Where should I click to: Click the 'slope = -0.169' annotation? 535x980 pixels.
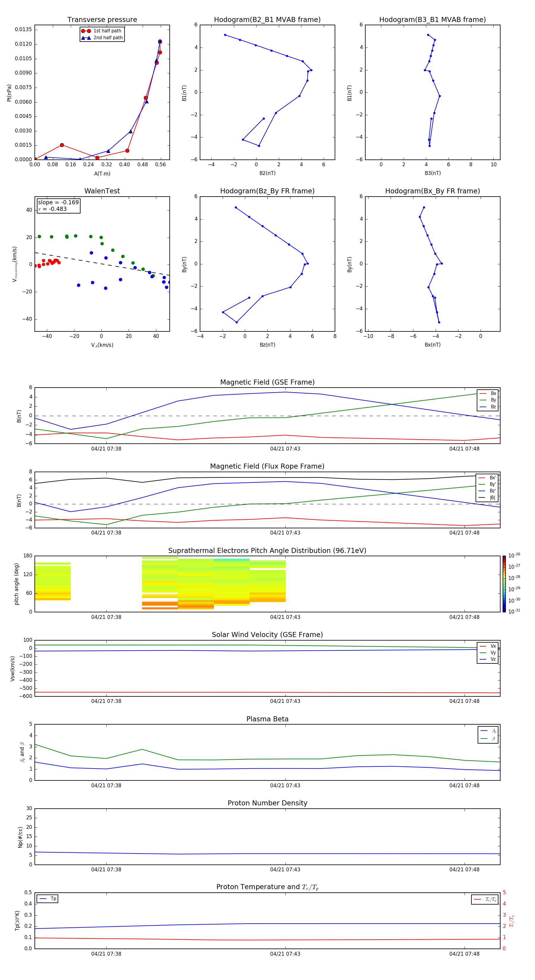(58, 203)
